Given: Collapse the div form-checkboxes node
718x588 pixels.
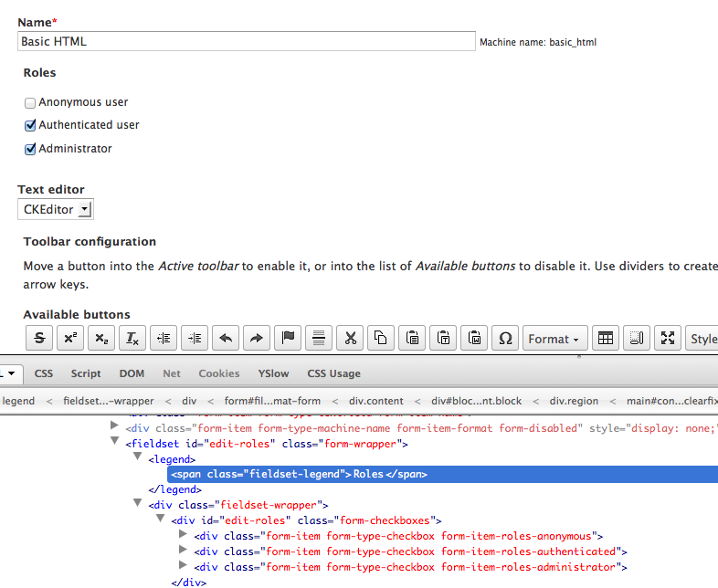Looking at the screenshot, I should pyautogui.click(x=160, y=518).
